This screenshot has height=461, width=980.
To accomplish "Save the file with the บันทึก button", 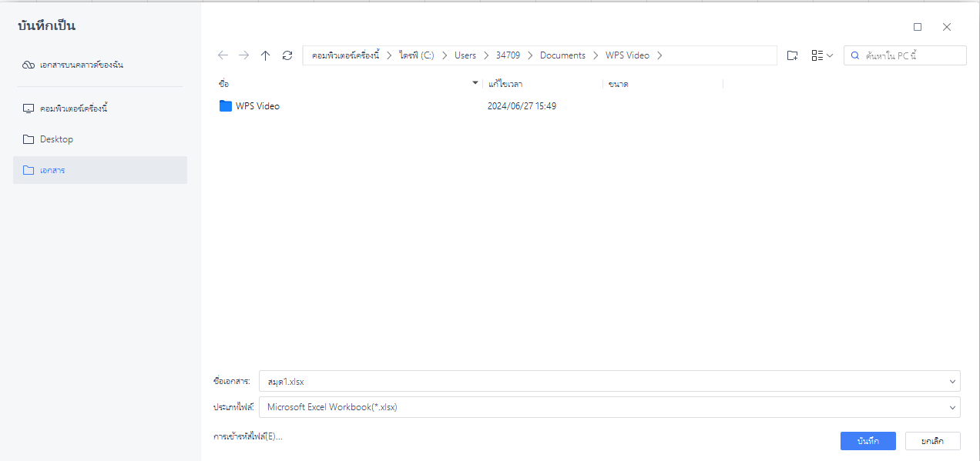I will [868, 440].
